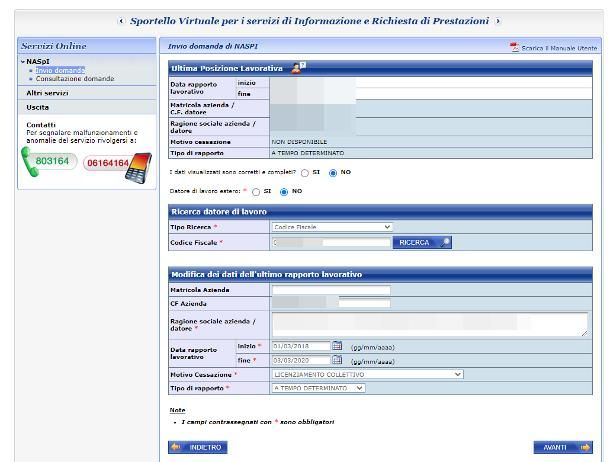Open the Tipo di rapporto dropdown
This screenshot has width=610, height=462.
pyautogui.click(x=318, y=388)
